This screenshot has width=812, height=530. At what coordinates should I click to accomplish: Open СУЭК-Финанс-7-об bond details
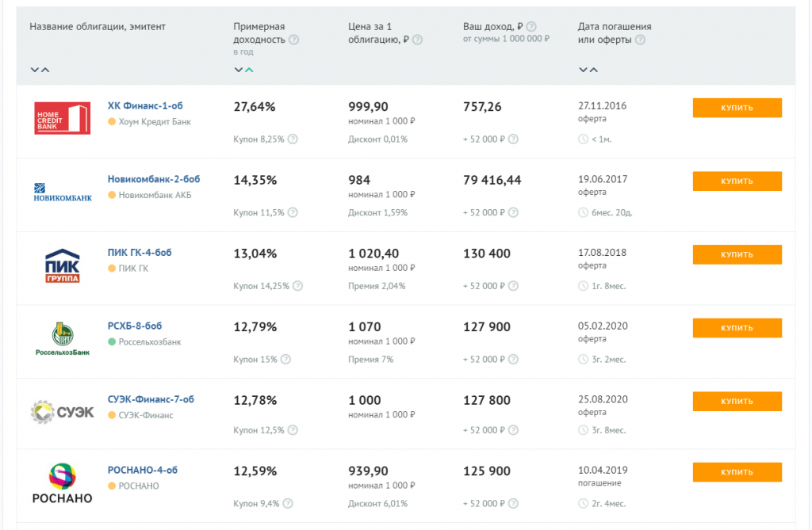pyautogui.click(x=151, y=399)
